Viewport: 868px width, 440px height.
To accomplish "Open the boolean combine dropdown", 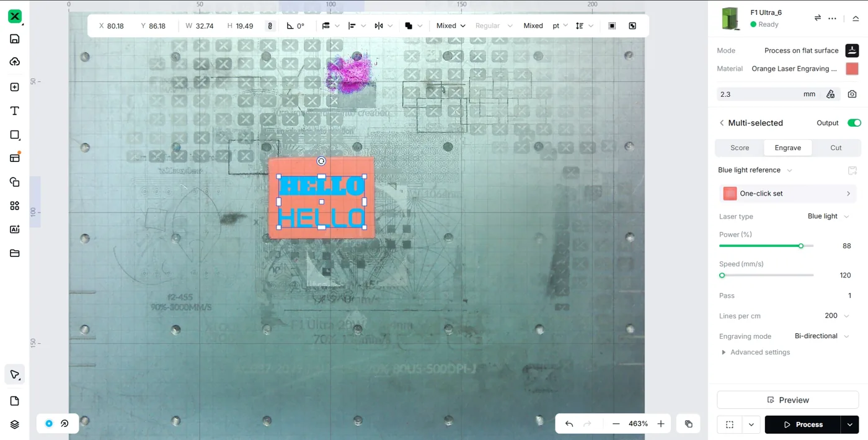I will (414, 26).
